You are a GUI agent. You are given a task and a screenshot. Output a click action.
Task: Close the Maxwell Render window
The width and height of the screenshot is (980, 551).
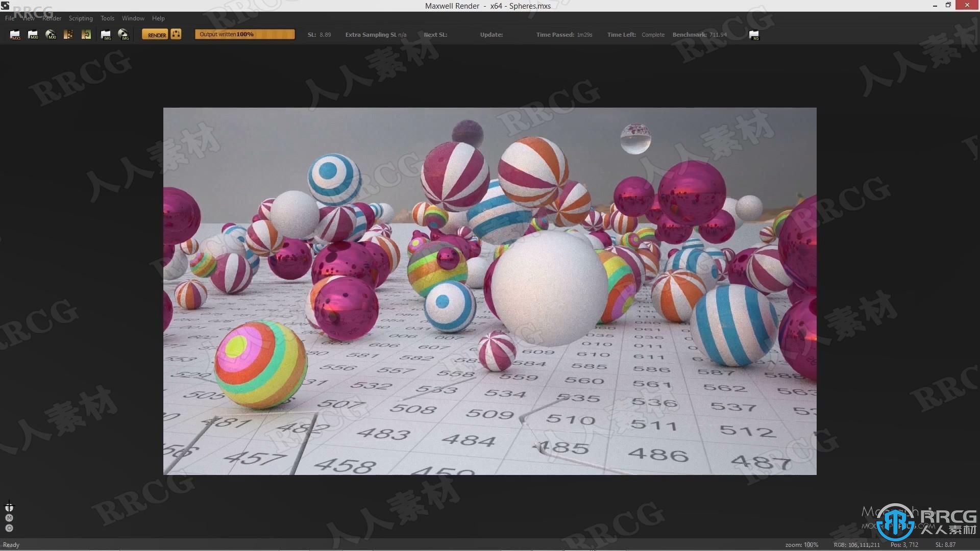click(x=967, y=6)
